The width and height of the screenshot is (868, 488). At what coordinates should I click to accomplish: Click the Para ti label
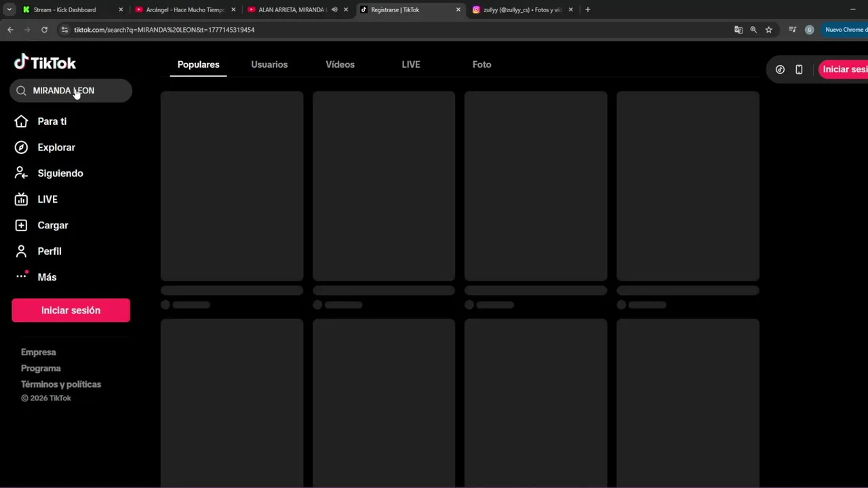(x=52, y=121)
